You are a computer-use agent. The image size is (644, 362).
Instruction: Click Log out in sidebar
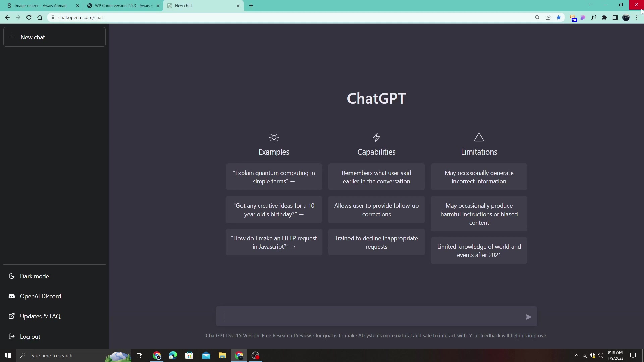coord(54,337)
